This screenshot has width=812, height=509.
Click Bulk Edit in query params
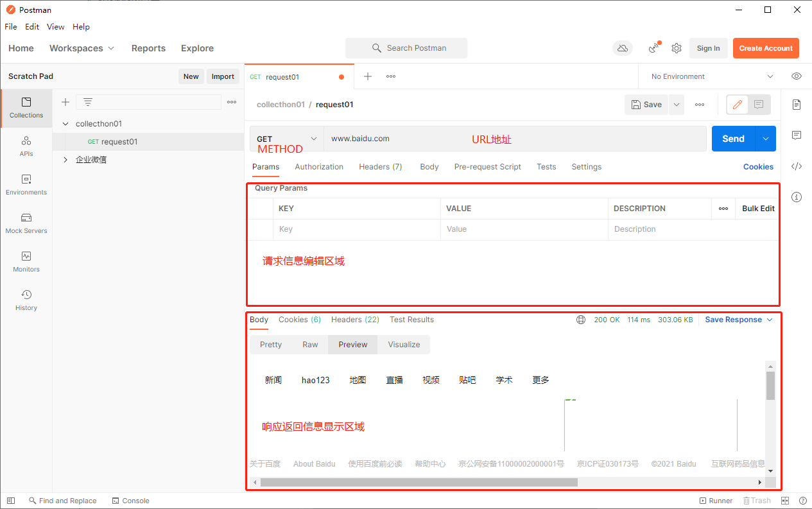click(758, 209)
